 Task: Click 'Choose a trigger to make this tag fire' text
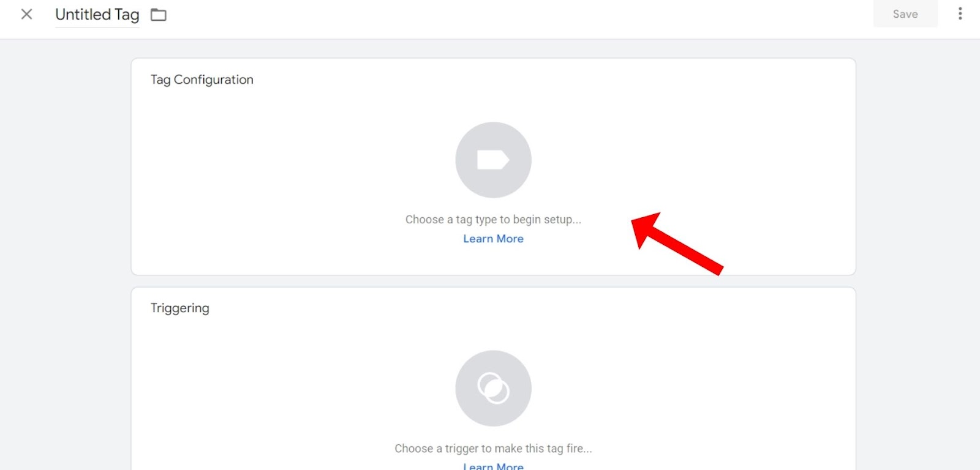coord(493,449)
